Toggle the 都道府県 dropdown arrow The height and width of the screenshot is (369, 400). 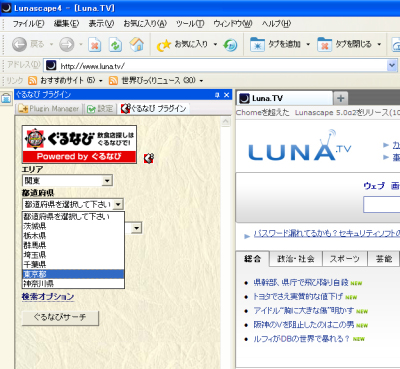[x=118, y=204]
